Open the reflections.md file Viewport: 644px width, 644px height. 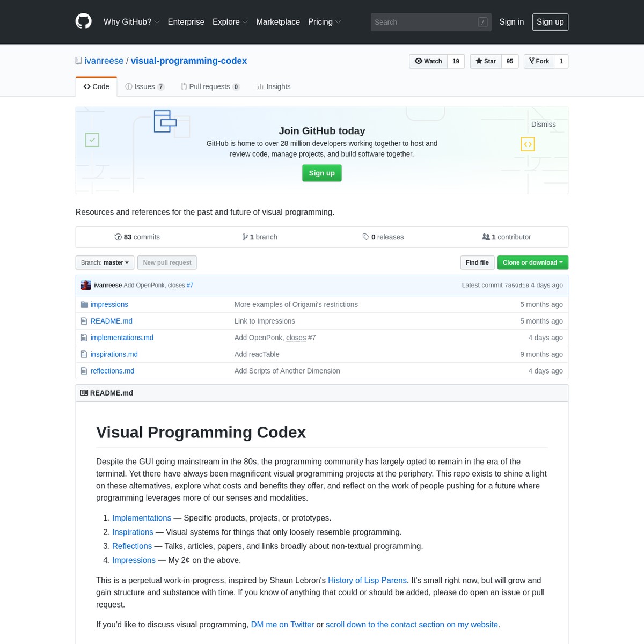pyautogui.click(x=113, y=371)
